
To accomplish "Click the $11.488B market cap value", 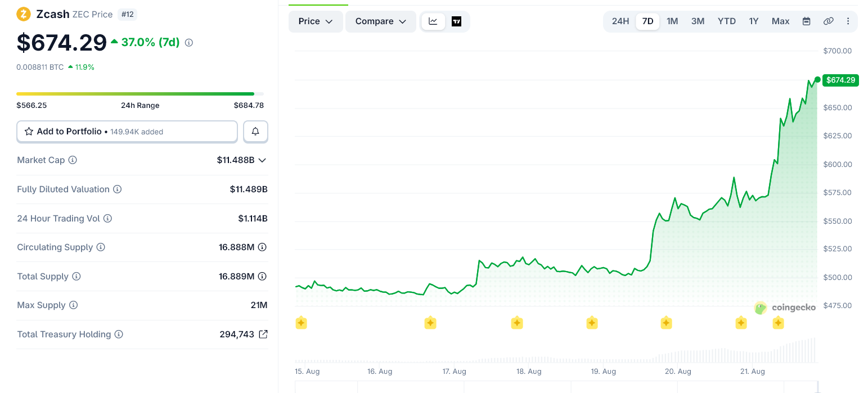I will click(236, 160).
